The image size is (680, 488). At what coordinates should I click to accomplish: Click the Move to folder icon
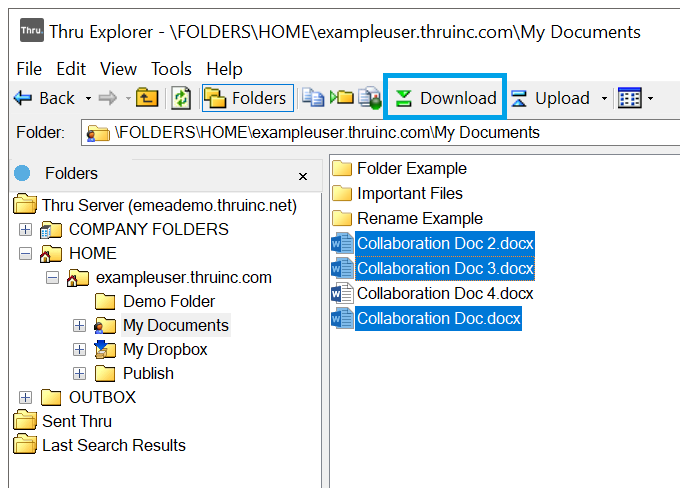click(x=341, y=98)
